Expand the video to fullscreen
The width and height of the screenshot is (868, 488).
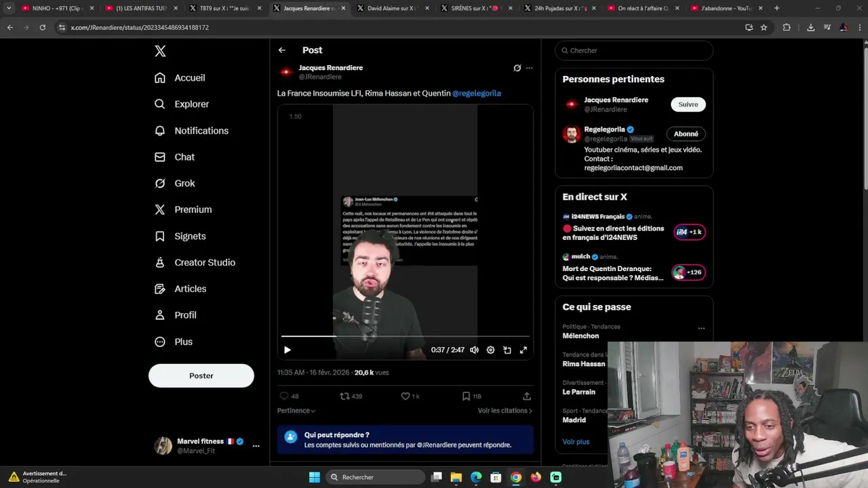pyautogui.click(x=524, y=350)
